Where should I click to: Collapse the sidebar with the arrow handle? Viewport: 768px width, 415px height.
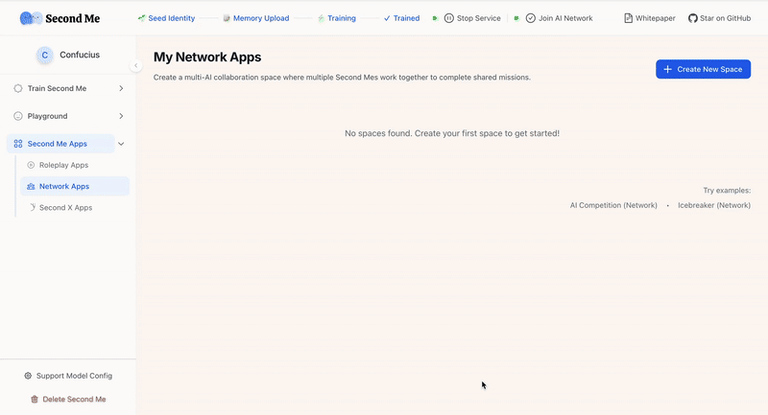[x=136, y=65]
